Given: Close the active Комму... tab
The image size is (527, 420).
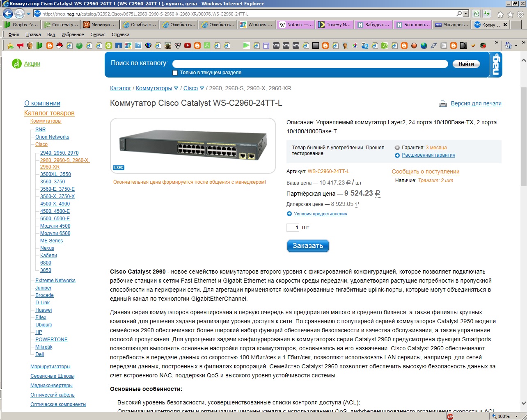Looking at the screenshot, I should coord(505,25).
